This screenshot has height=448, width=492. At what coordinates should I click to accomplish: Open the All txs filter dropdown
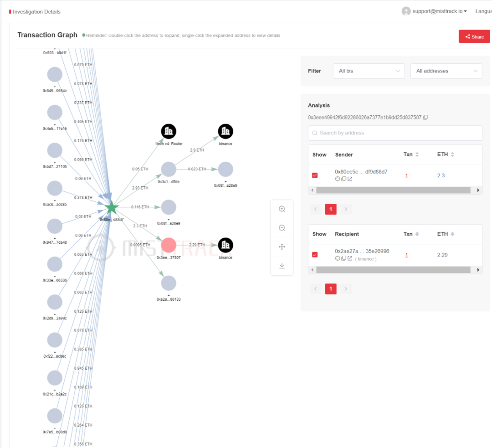369,71
